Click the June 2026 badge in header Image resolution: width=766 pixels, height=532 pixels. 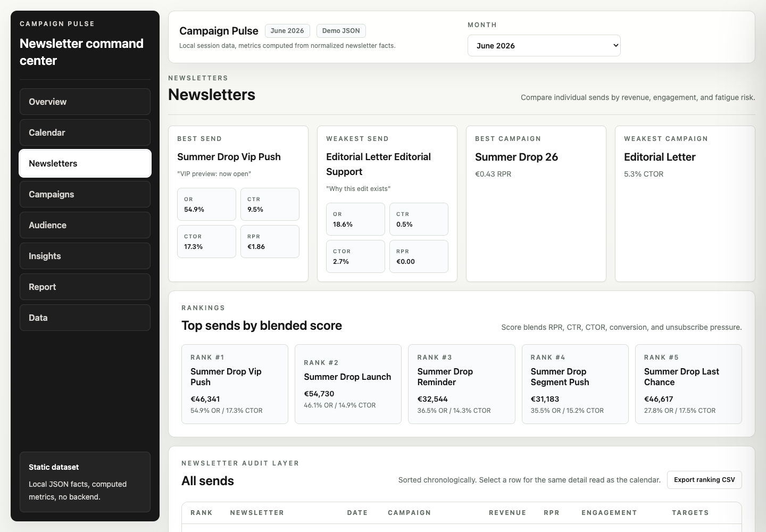click(x=287, y=31)
